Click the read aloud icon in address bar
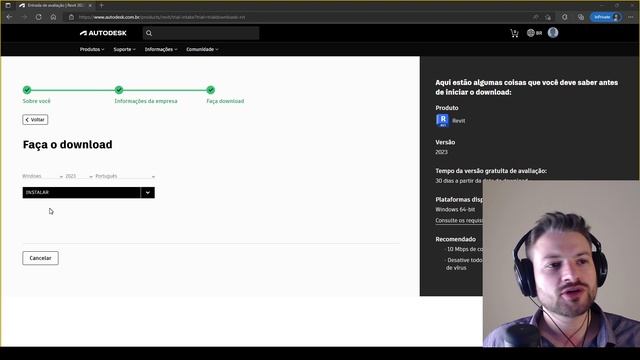This screenshot has width=640, height=360. [536, 17]
